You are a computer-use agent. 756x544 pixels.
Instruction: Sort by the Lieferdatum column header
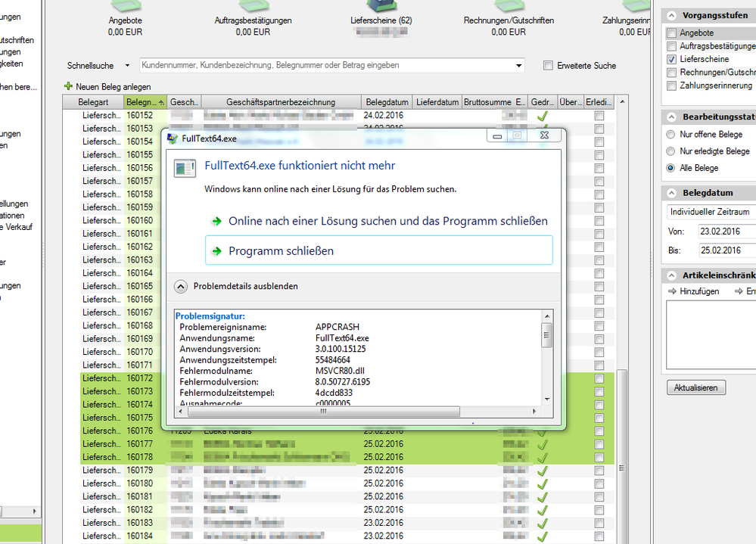(437, 102)
